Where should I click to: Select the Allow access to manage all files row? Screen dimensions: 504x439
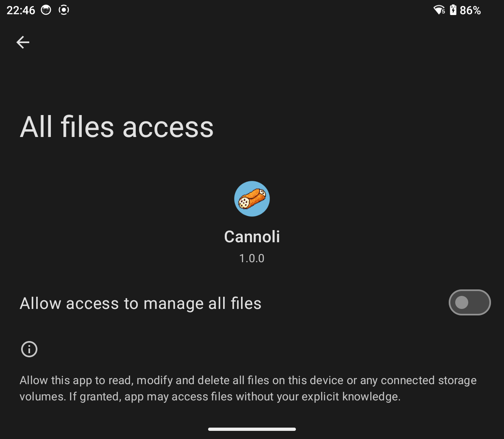140,303
